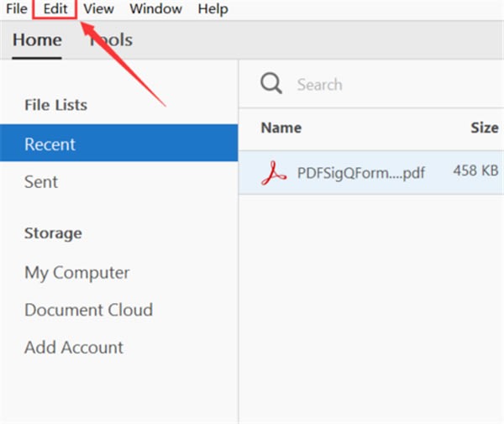Switch to the Home tab
Screen dimensions: 504x424
(37, 40)
